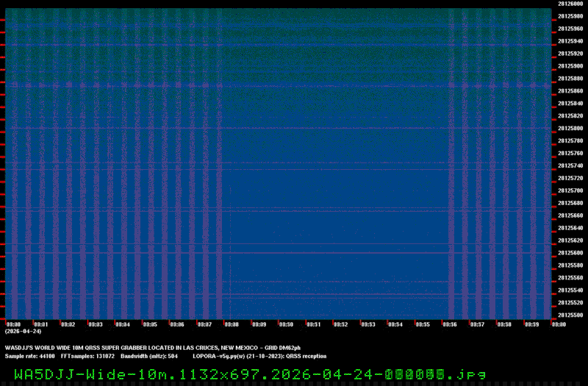
Task: Click the 28125600 frequency label
Action: (570, 253)
